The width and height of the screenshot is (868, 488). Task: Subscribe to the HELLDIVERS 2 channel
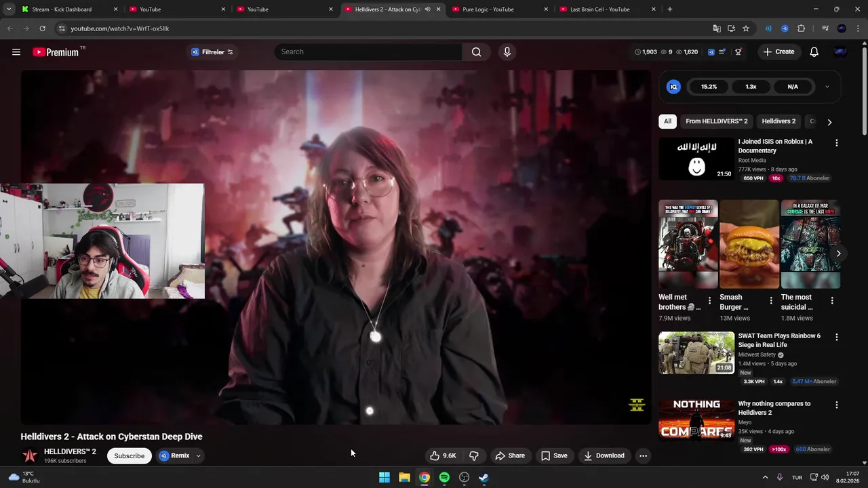click(129, 455)
